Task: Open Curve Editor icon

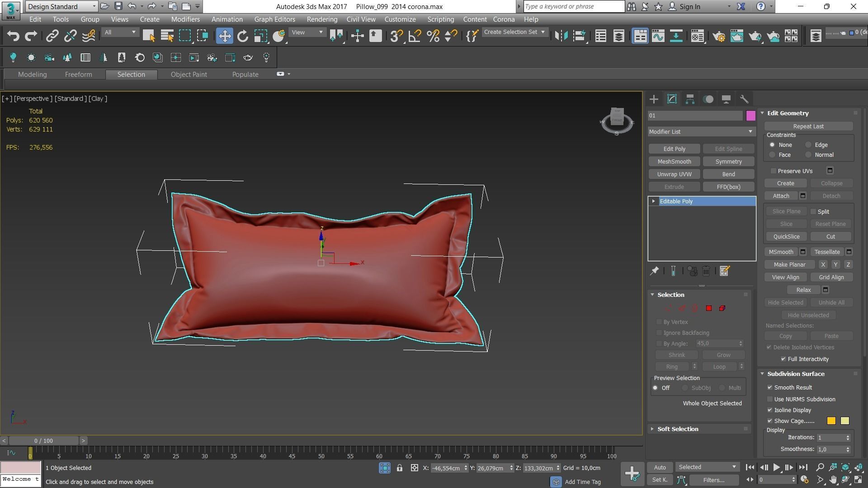Action: pyautogui.click(x=658, y=36)
